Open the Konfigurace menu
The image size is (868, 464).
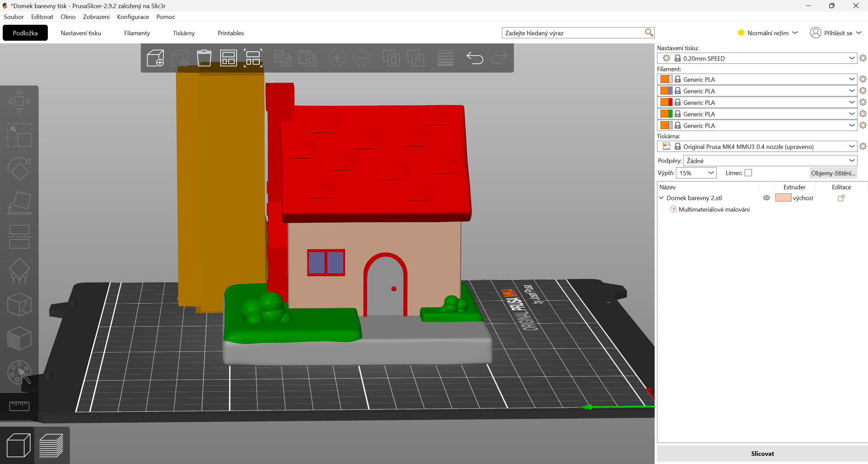pyautogui.click(x=133, y=17)
